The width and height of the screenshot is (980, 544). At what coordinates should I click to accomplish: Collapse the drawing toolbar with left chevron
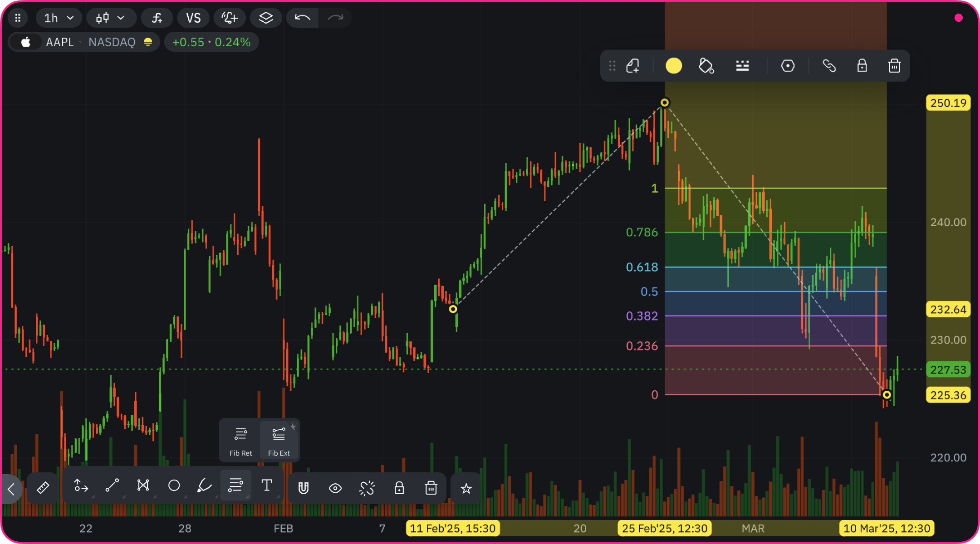pos(11,489)
